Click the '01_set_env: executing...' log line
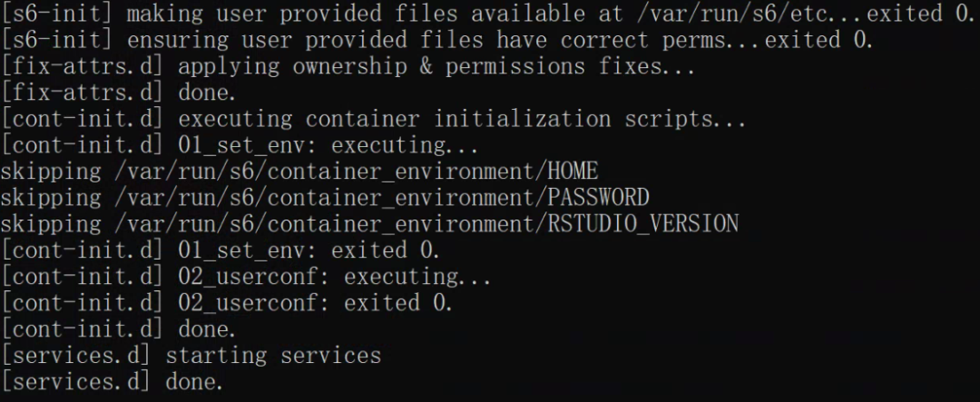The height and width of the screenshot is (402, 980). pyautogui.click(x=240, y=145)
